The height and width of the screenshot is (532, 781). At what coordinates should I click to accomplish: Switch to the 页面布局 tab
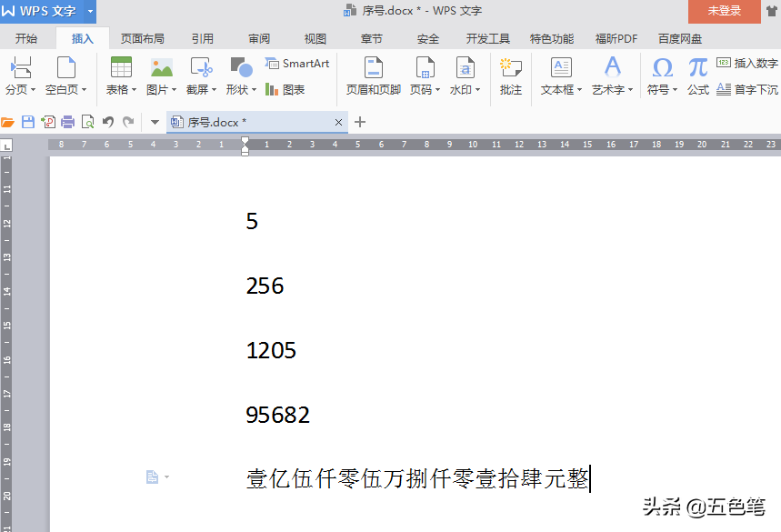pos(143,39)
